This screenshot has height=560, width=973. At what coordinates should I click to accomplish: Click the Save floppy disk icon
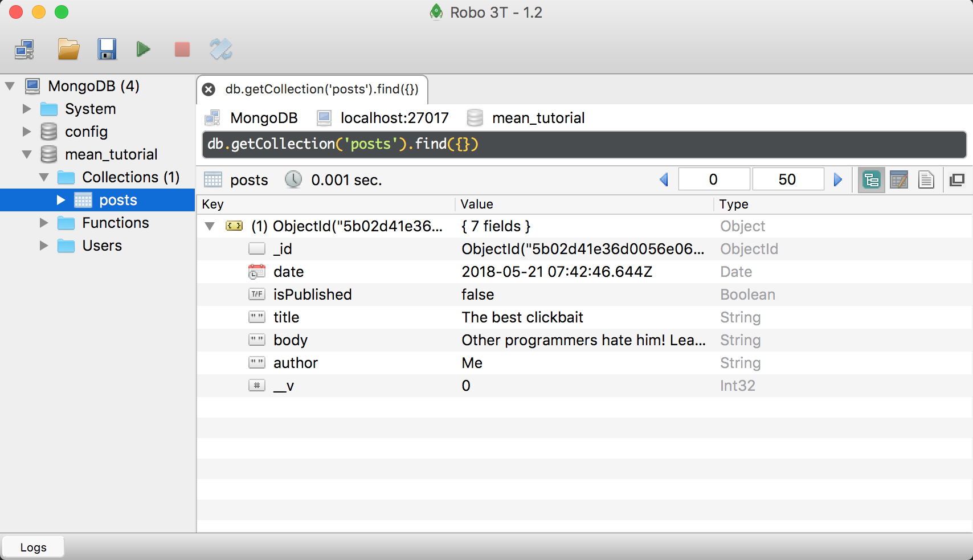pyautogui.click(x=107, y=50)
